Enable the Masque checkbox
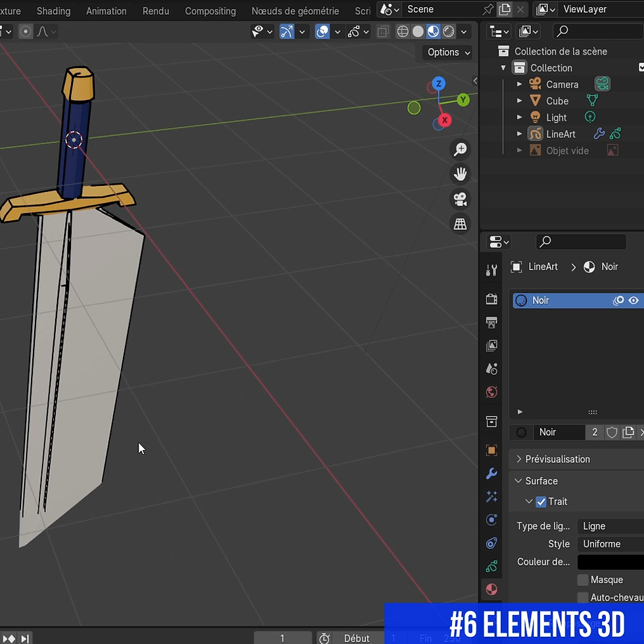 pos(582,580)
